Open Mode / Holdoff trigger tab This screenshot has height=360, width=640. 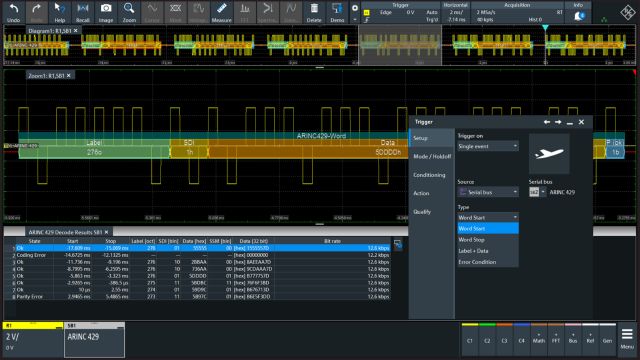pyautogui.click(x=431, y=156)
